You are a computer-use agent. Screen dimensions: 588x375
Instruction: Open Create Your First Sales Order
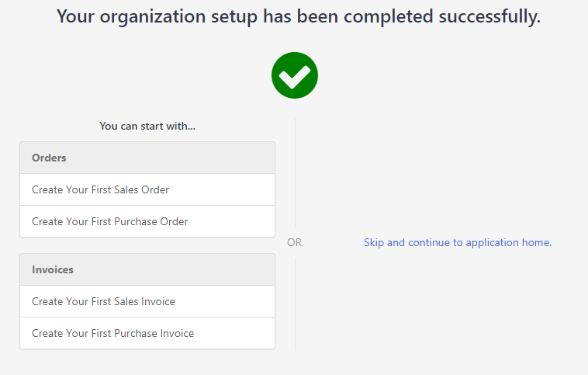[147, 189]
